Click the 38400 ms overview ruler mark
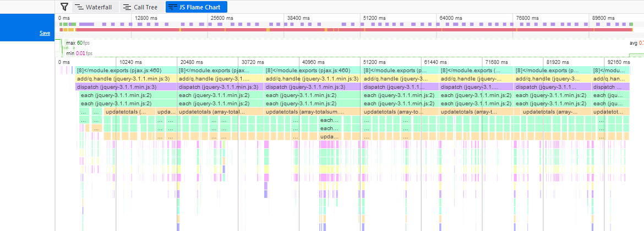This screenshot has height=231, width=644. [299, 18]
